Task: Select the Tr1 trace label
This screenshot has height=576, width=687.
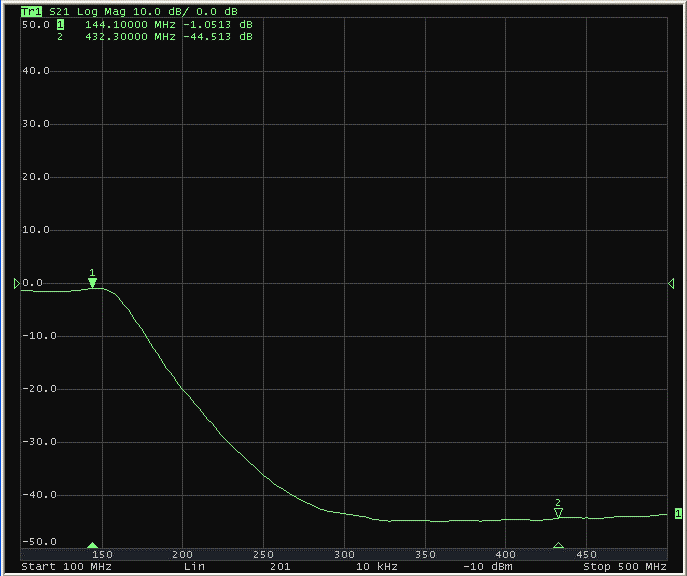Action: click(31, 11)
